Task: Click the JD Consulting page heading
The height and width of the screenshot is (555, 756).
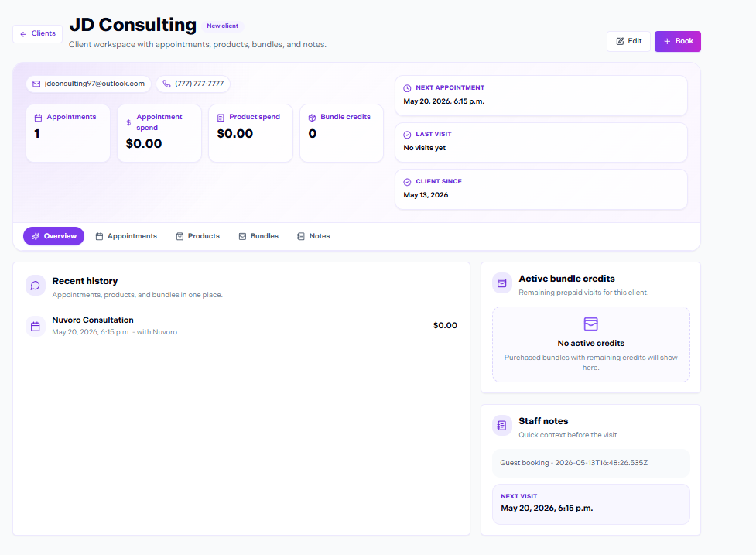Action: point(132,25)
